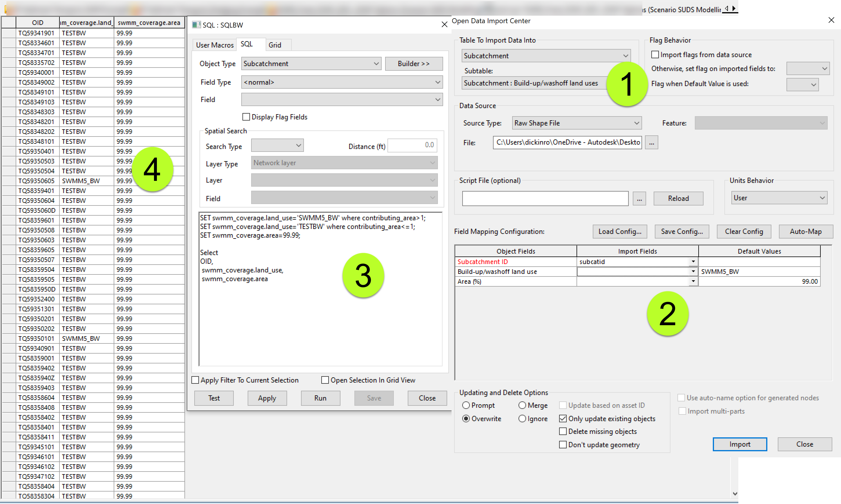Click the tab scroll right arrow at top
The image size is (841, 504).
coord(734,8)
